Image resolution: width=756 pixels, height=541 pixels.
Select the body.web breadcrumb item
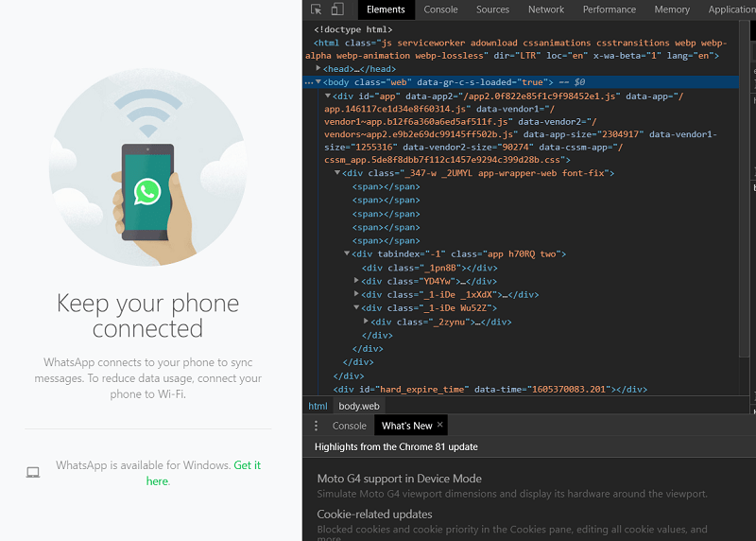click(359, 406)
